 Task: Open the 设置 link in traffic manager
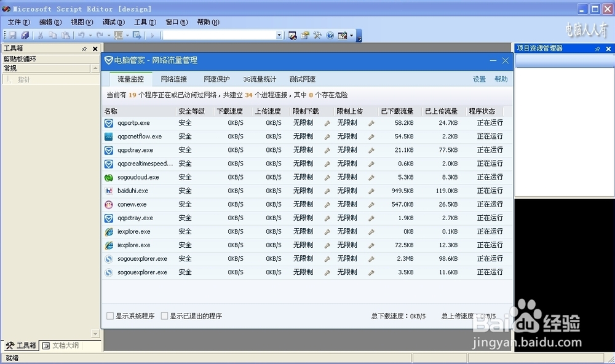coord(479,79)
